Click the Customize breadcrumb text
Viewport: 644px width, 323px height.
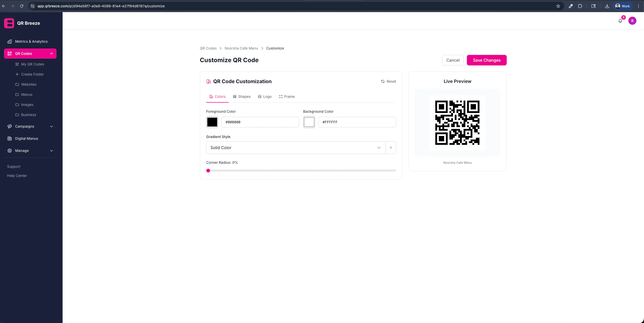[x=275, y=48]
